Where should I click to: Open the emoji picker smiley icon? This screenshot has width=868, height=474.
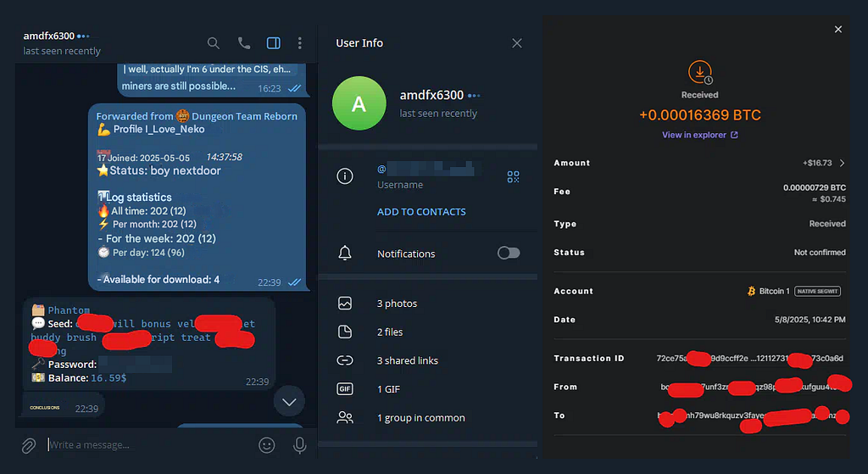pos(267,444)
